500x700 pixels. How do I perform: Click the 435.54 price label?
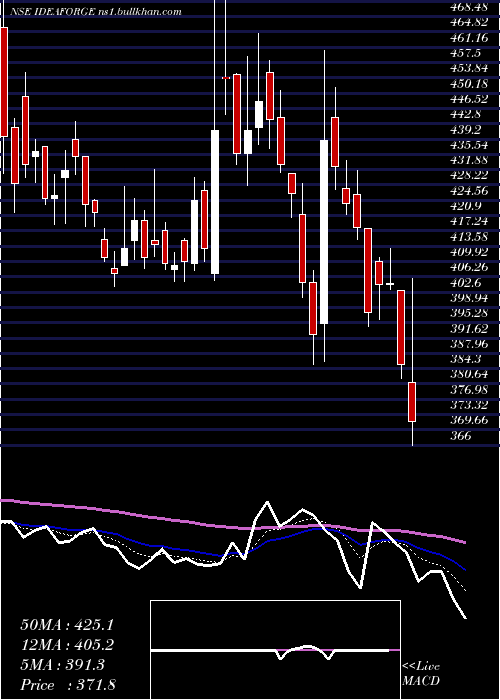coord(469,145)
